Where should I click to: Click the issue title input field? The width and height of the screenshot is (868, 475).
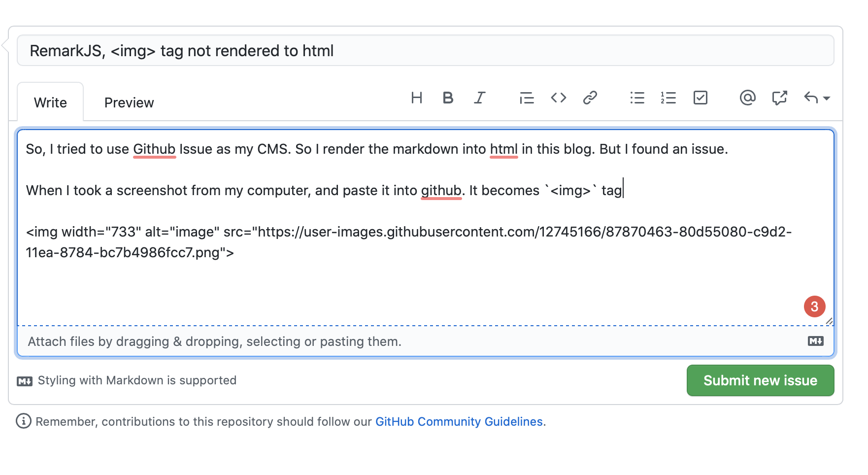point(426,50)
